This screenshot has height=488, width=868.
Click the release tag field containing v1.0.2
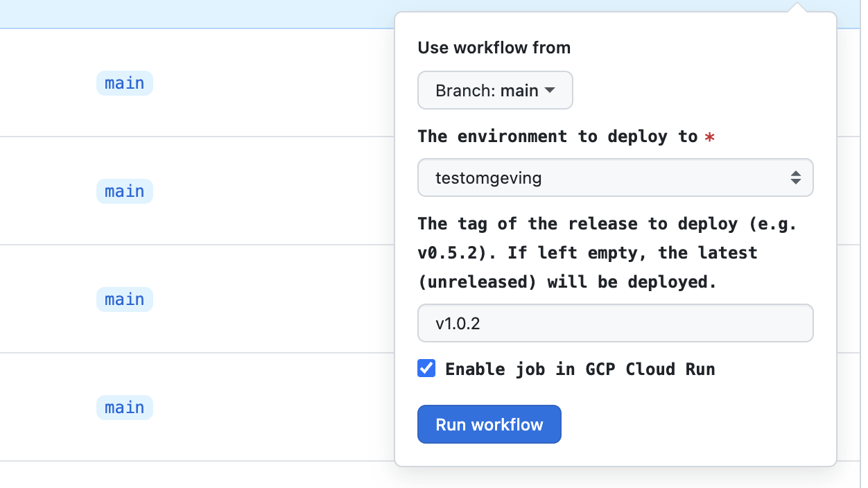615,323
